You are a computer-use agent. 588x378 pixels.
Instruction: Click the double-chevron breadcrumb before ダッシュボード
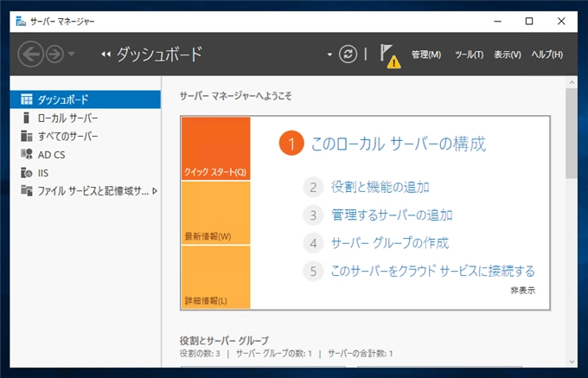pos(105,54)
